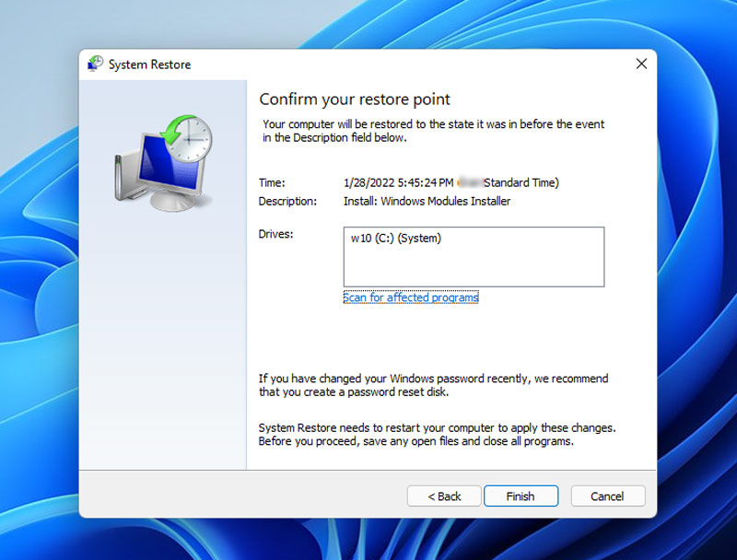Click the Drives: field label
737x560 pixels.
tap(275, 234)
